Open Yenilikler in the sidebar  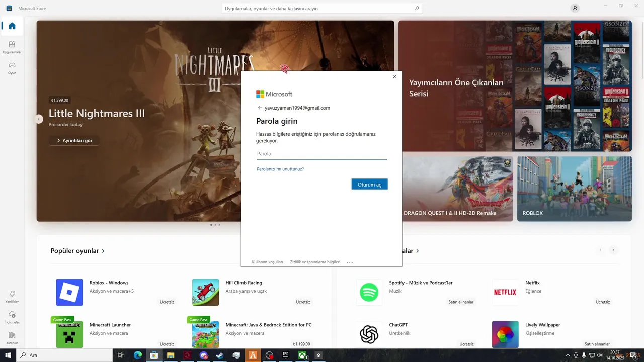coord(12,297)
